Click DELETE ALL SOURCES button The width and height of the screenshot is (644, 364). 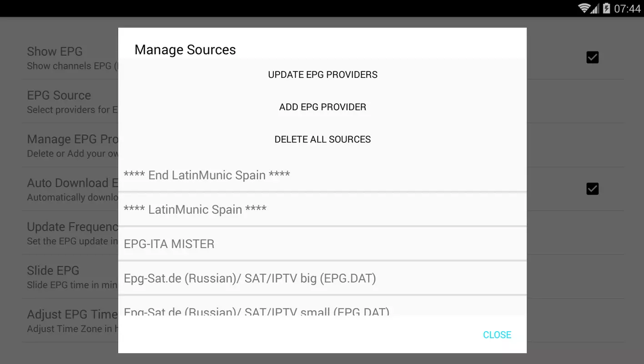(322, 139)
